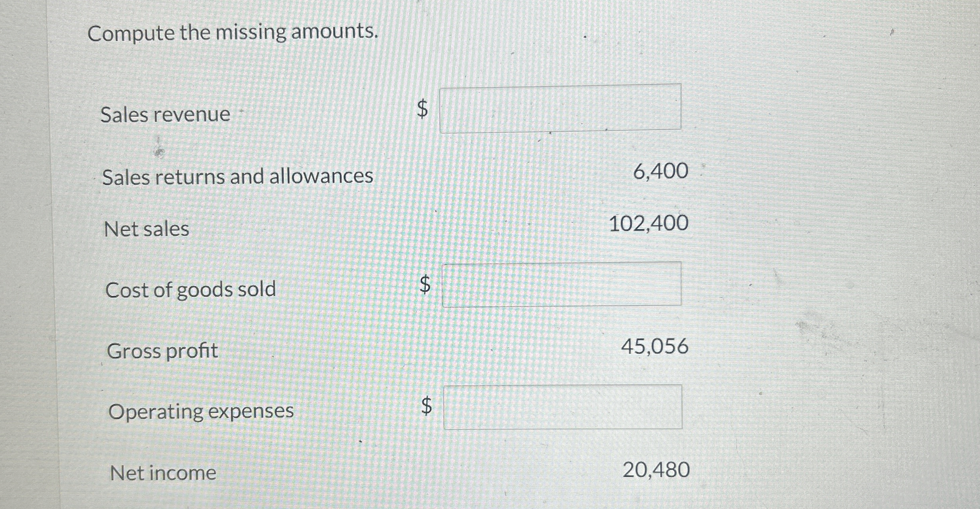This screenshot has width=980, height=509.
Task: Click the word 'Compute' in the heading
Action: coord(130,33)
